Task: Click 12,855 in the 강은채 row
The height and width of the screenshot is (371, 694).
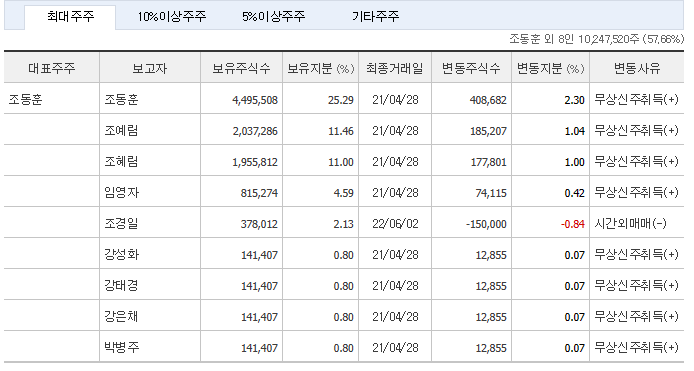Action: tap(491, 317)
